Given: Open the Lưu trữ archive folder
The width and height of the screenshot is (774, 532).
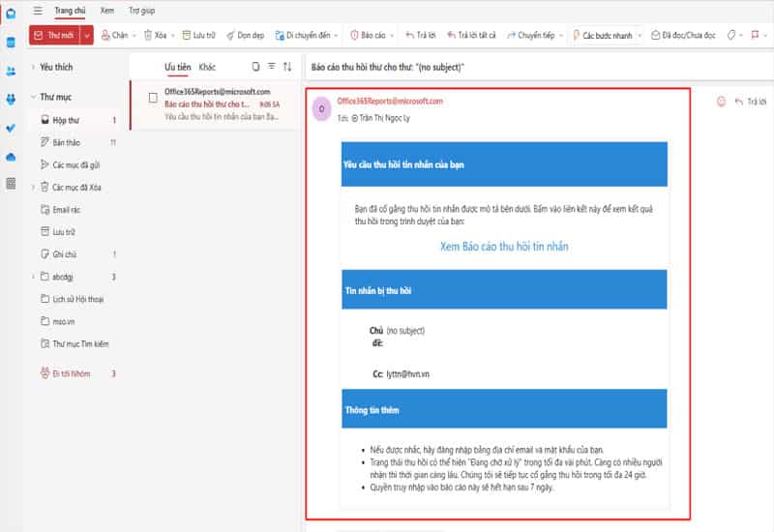Looking at the screenshot, I should pyautogui.click(x=74, y=232).
